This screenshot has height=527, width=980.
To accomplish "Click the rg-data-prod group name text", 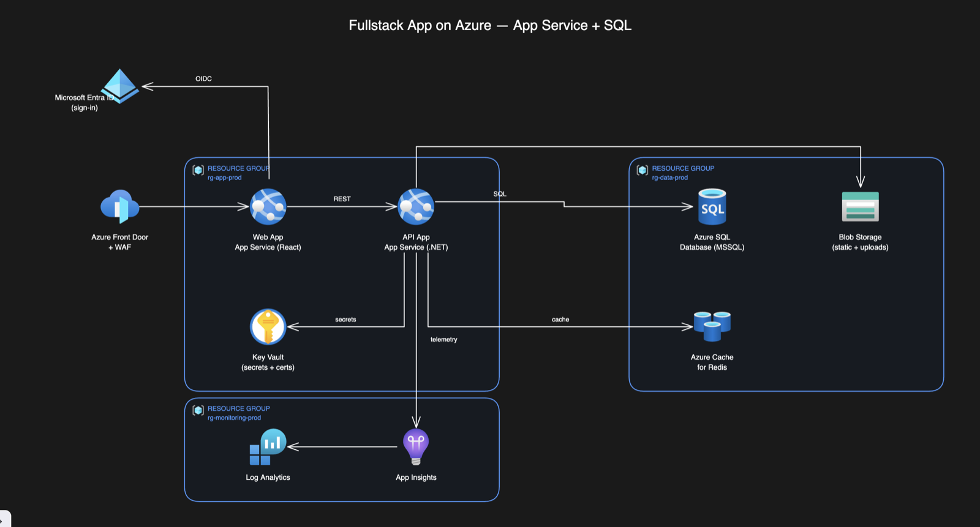I will tap(669, 178).
